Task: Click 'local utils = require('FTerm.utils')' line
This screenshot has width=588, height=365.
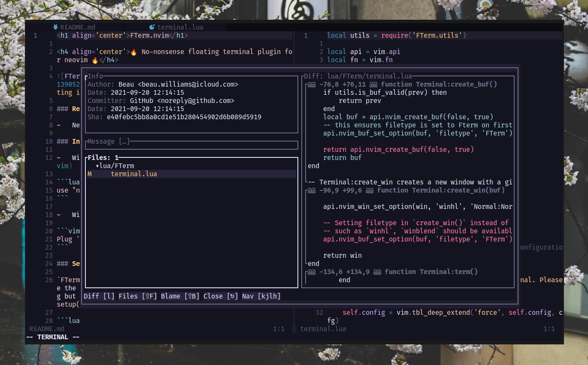Action: [397, 36]
